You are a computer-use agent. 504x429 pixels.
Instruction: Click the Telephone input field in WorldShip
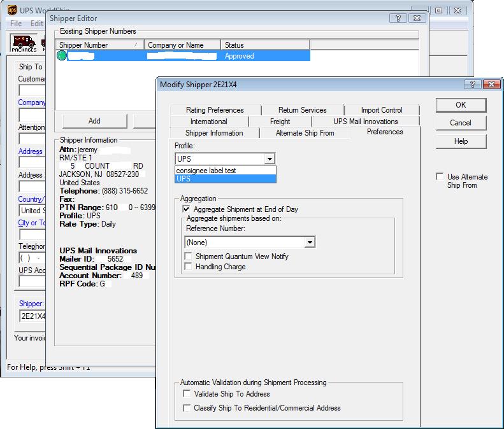click(x=32, y=258)
